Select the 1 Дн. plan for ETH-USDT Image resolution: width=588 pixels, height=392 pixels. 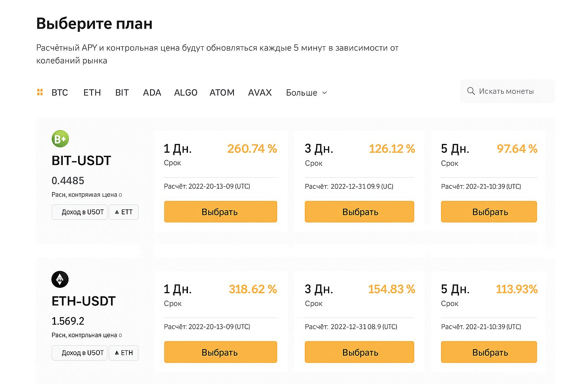tap(220, 352)
